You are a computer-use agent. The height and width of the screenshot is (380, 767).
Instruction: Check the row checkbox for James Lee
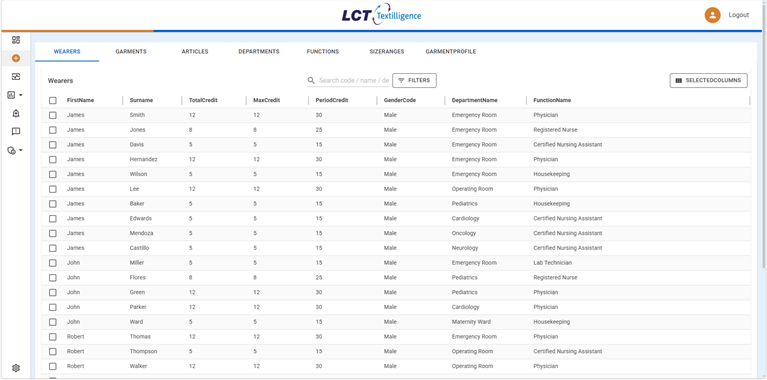pos(53,189)
